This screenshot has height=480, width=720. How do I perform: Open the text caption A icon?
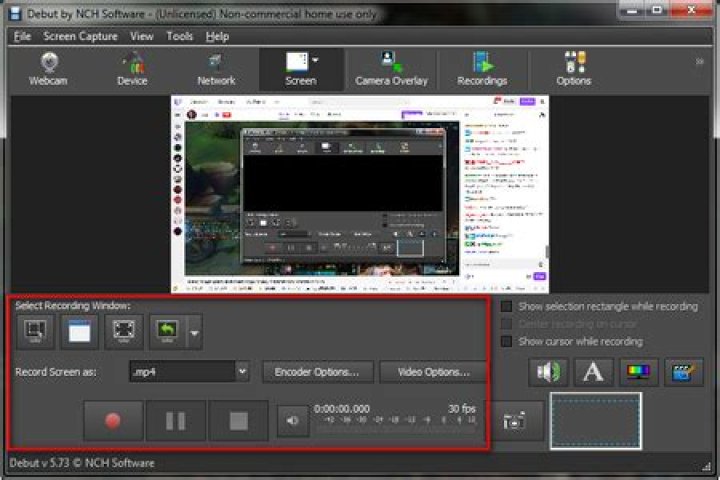coord(593,372)
